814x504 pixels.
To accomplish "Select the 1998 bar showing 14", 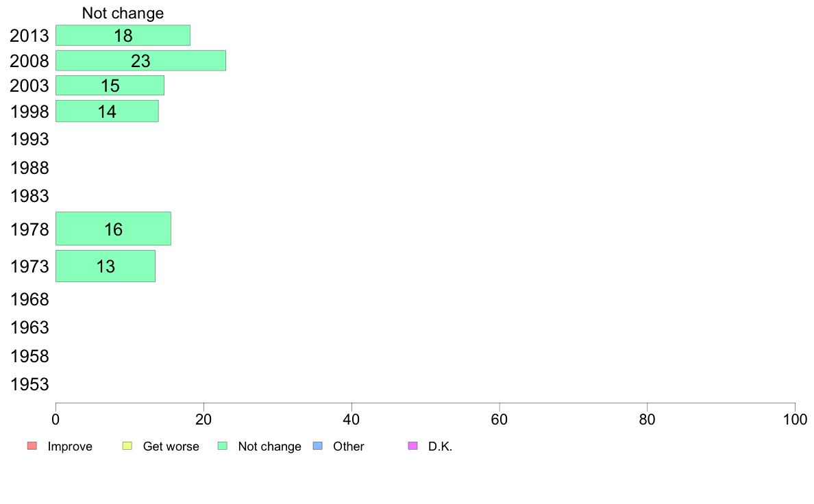I will tap(107, 111).
